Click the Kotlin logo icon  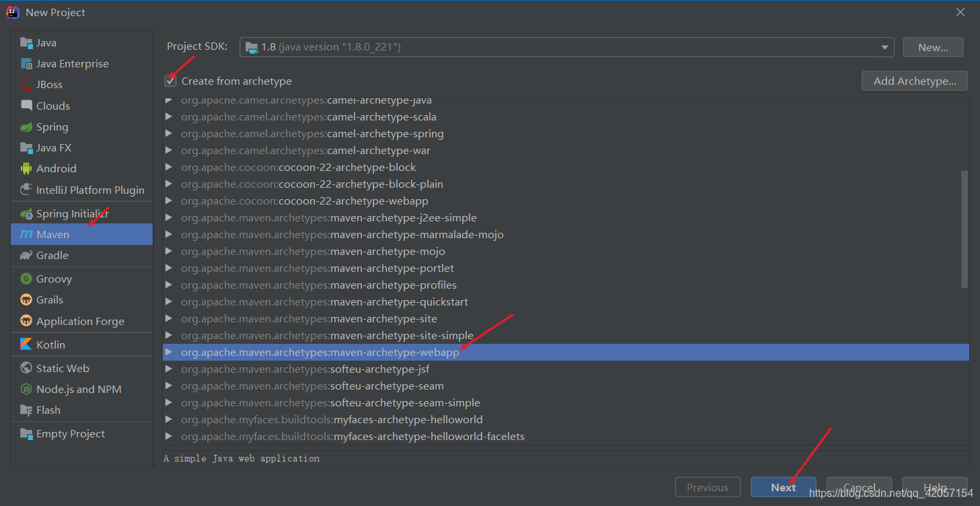(26, 345)
